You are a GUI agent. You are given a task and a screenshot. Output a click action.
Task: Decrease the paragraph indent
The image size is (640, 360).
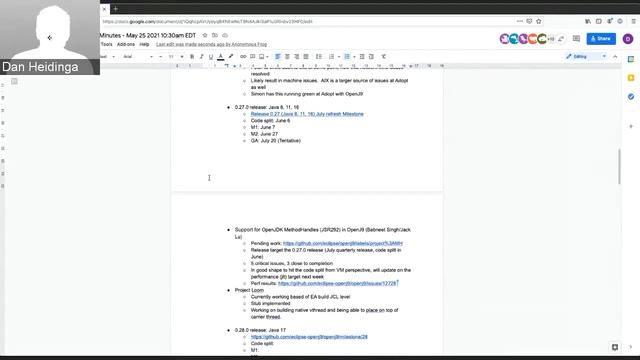pyautogui.click(x=362, y=57)
